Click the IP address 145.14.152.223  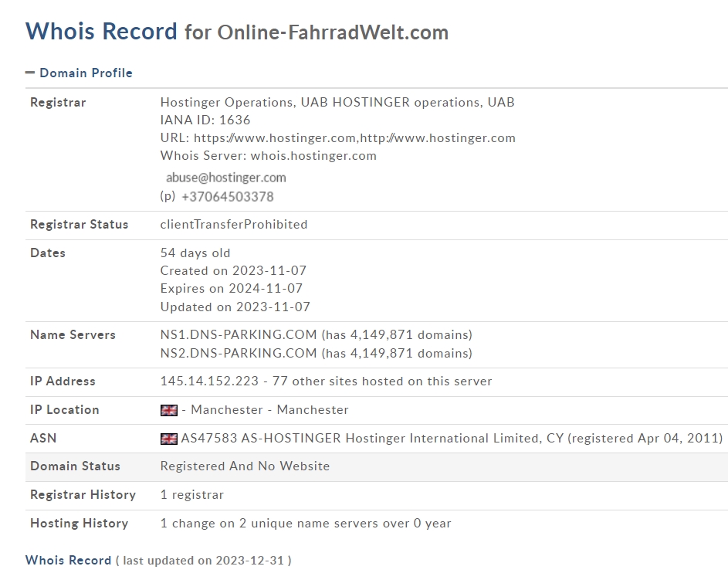(x=209, y=381)
